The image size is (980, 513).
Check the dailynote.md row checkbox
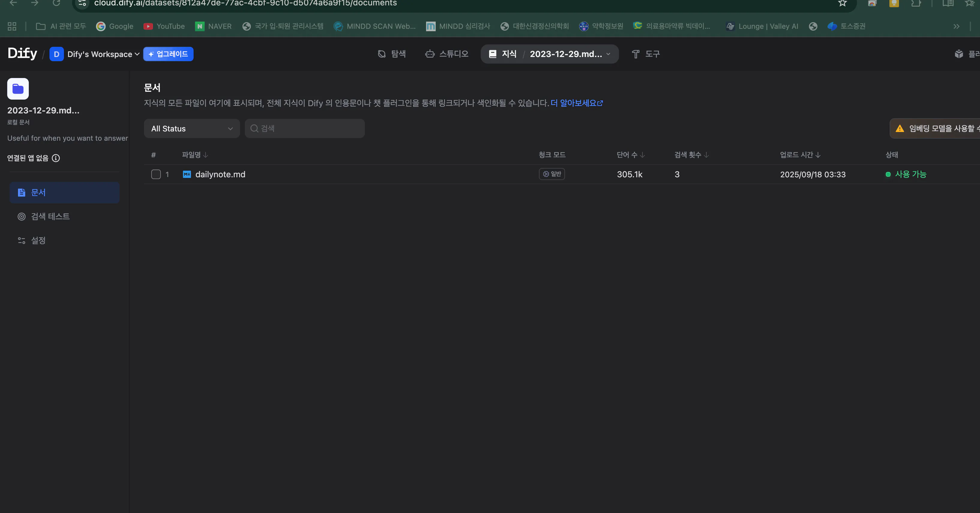pyautogui.click(x=156, y=174)
